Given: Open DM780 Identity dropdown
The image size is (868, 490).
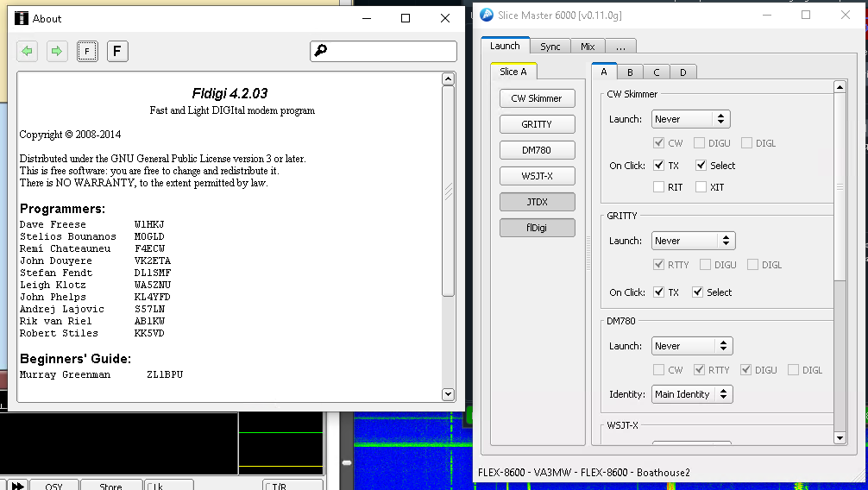Looking at the screenshot, I should click(692, 394).
